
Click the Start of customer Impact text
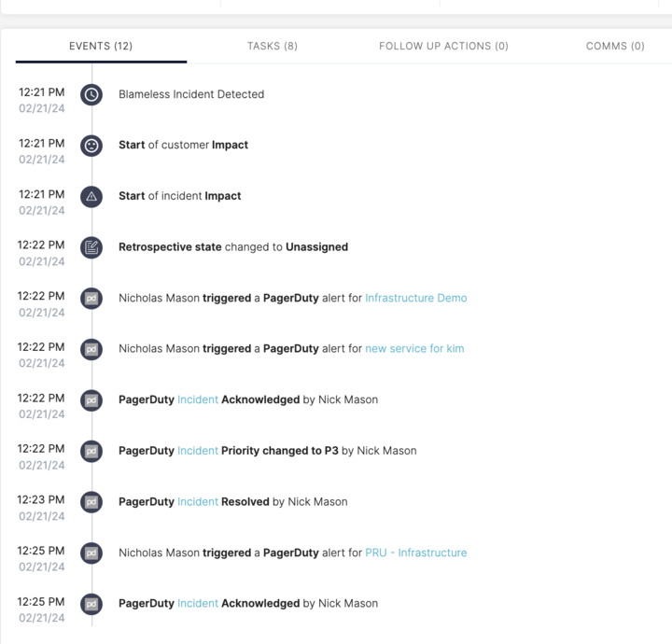[x=184, y=145]
